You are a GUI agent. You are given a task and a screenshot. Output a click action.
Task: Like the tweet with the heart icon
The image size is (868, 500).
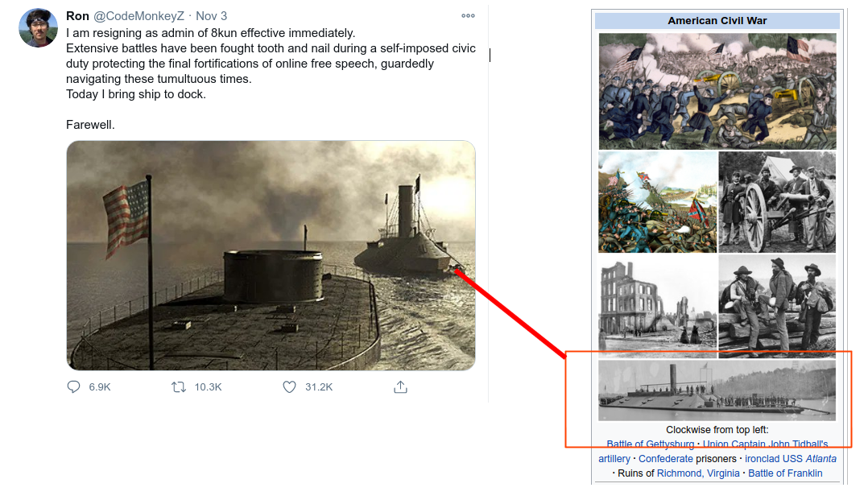pos(289,386)
